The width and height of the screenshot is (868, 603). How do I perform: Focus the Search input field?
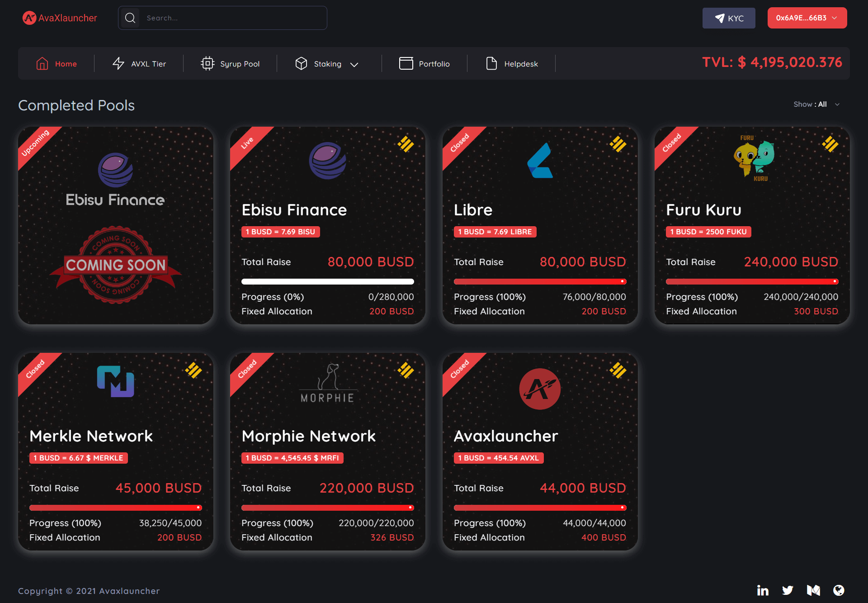(233, 18)
